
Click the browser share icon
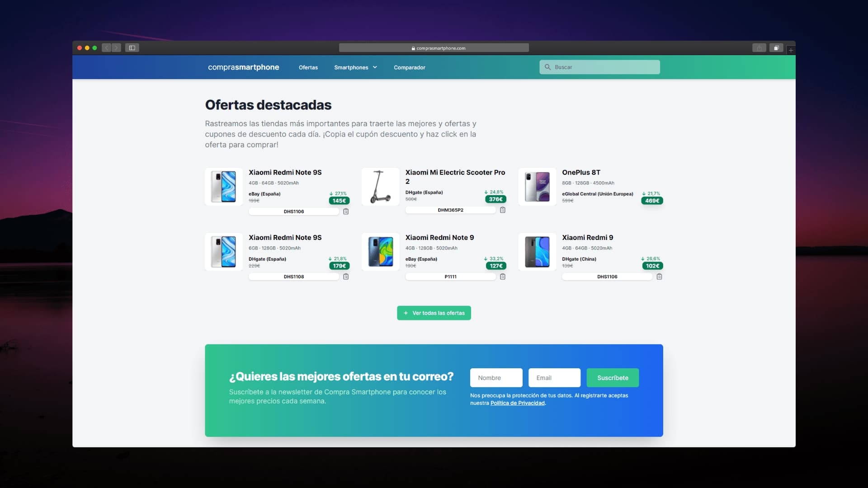coord(759,47)
